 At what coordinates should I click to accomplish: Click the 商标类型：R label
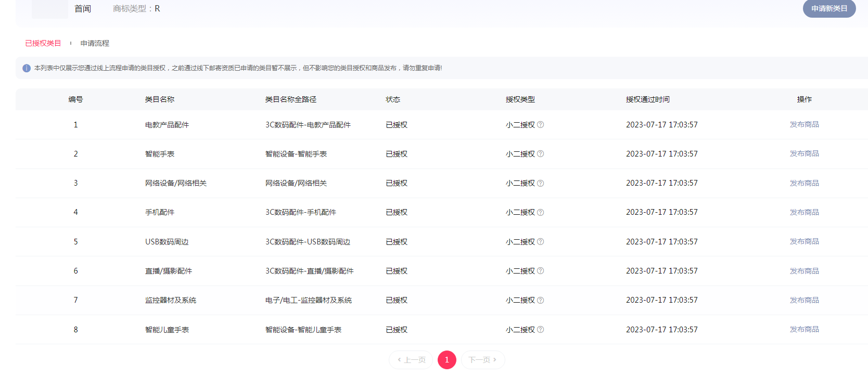pyautogui.click(x=136, y=9)
